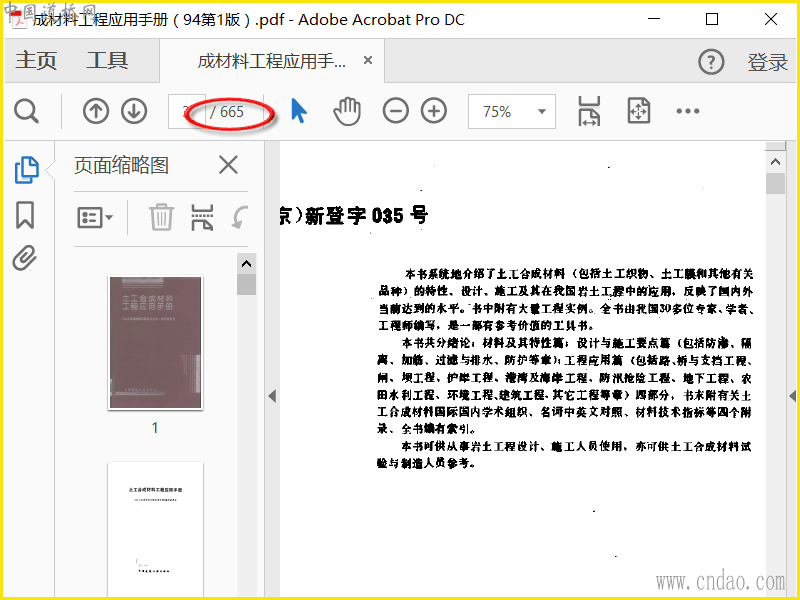Screen dimensions: 800x600
Task: Click the total page count 665 text
Action: (232, 112)
